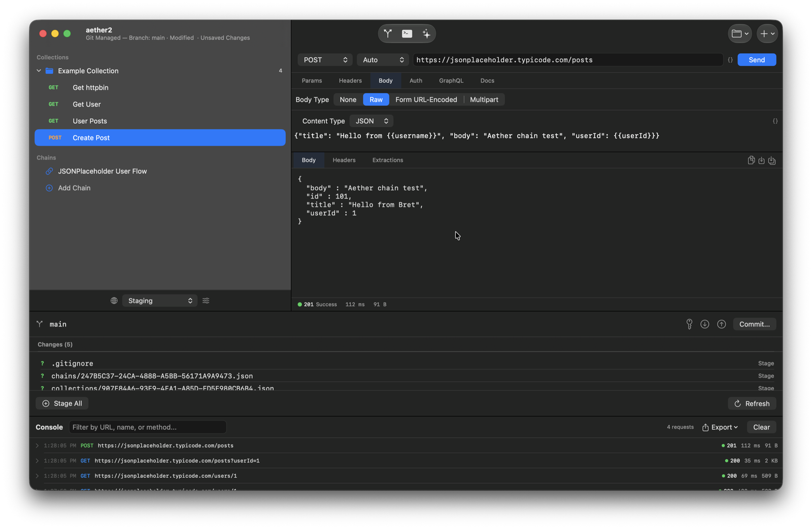Click the Stage All button
Screen dimensions: 812x529
click(x=62, y=404)
